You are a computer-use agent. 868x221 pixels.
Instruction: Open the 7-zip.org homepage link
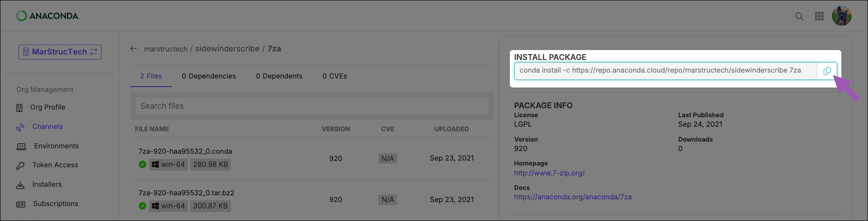(549, 173)
